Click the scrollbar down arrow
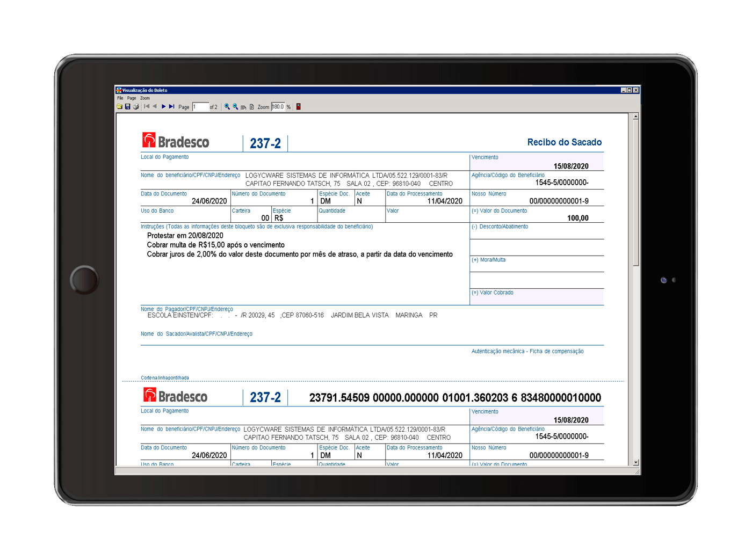This screenshot has width=752, height=560. 636,462
